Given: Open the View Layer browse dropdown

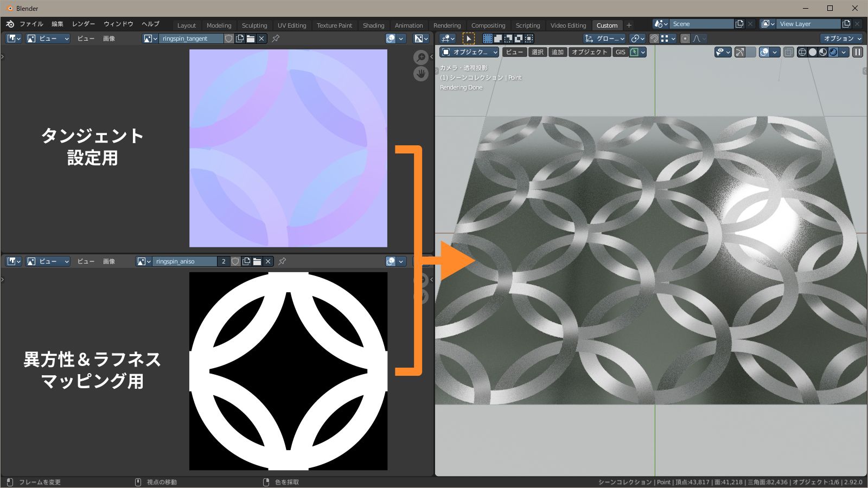Looking at the screenshot, I should pos(768,24).
